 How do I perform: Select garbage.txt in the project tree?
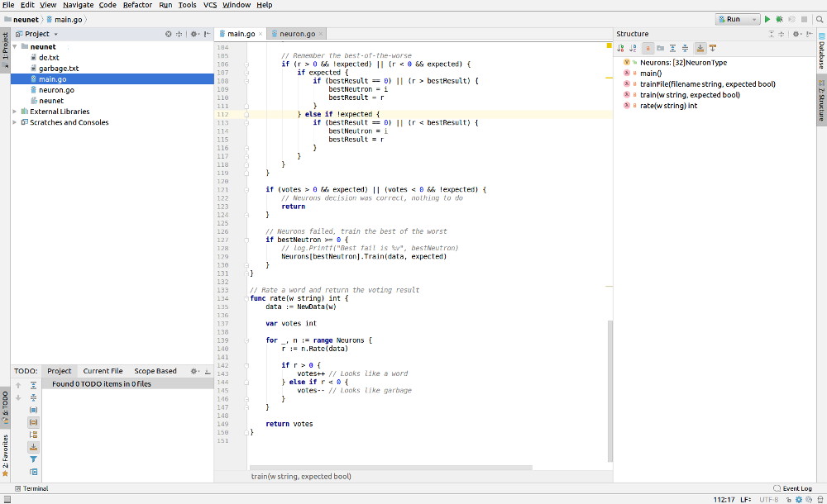tap(59, 69)
